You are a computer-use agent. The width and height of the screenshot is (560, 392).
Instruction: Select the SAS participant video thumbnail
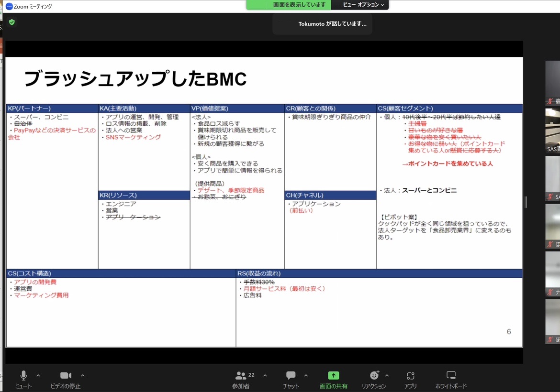[x=552, y=131]
